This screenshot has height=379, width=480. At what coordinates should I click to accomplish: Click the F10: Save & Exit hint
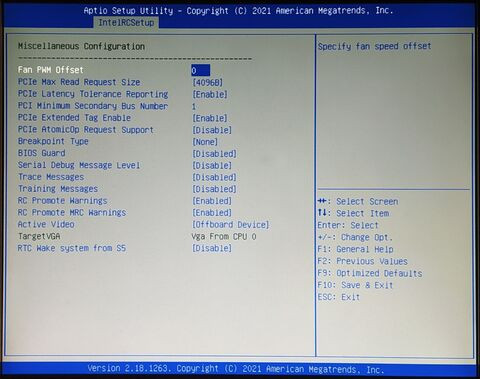click(x=356, y=285)
